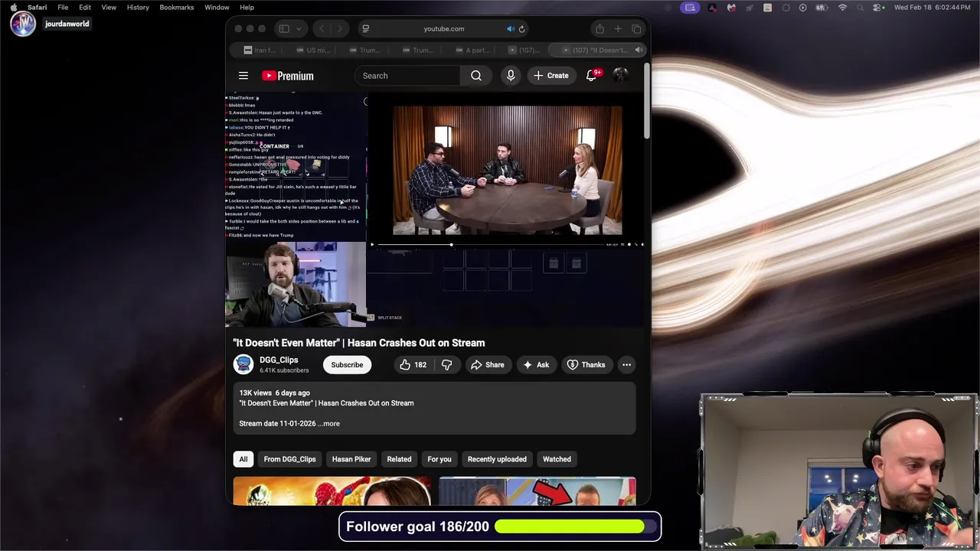980x551 pixels.
Task: Open the View menu
Action: (x=109, y=8)
